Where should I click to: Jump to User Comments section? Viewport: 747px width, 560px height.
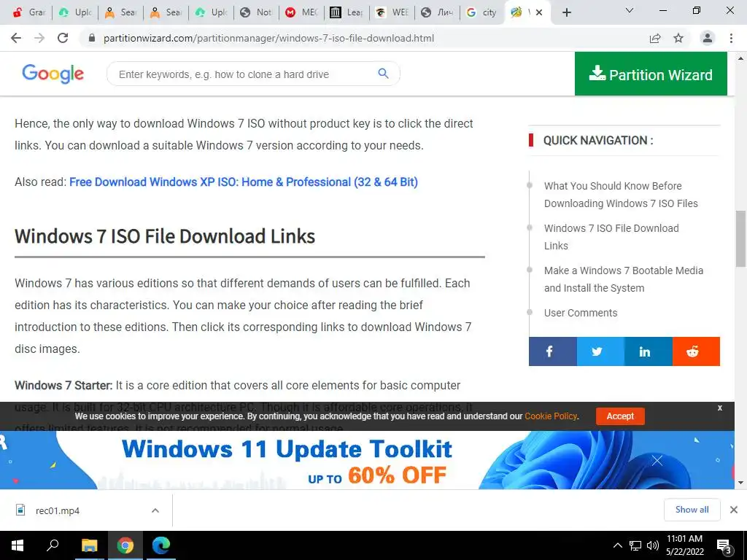pos(581,313)
